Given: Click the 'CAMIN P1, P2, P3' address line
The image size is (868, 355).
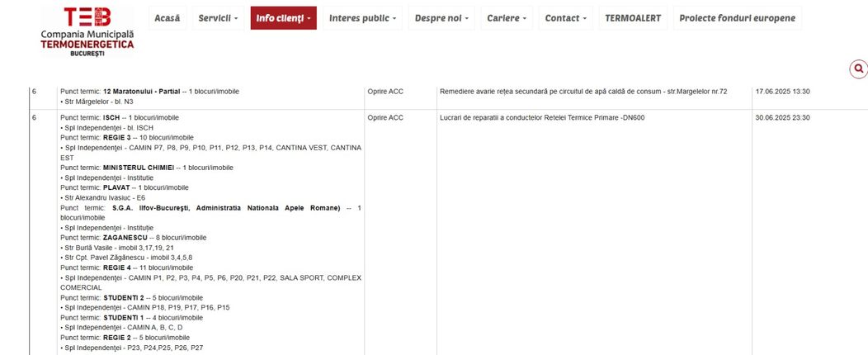Looking at the screenshot, I should click(210, 282).
